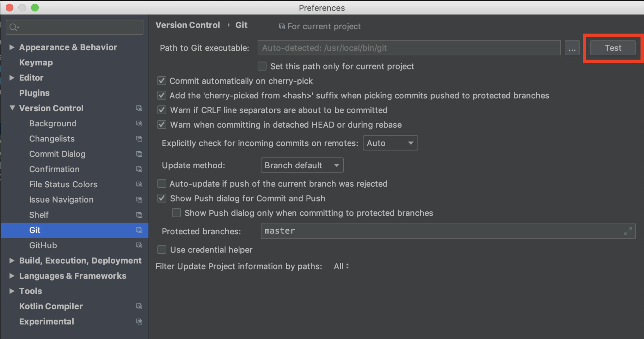Check Auto-update if push was rejected

(x=162, y=183)
